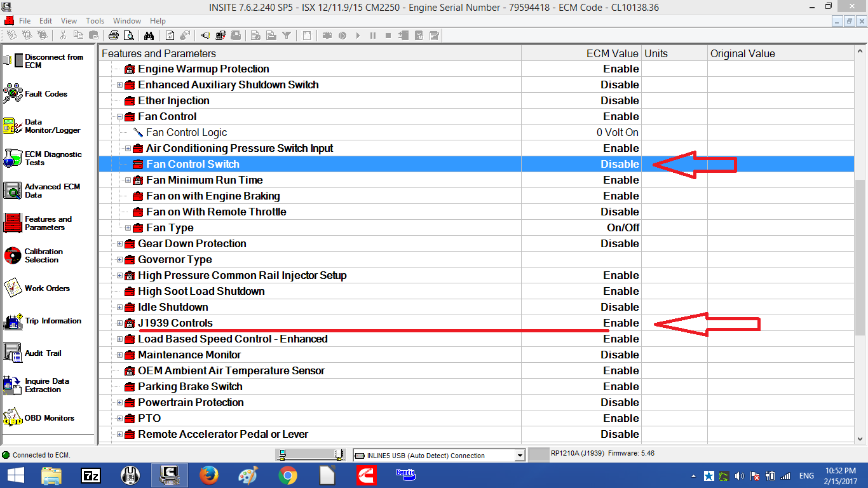Screen dimensions: 868x488
Task: Expand Fan Minimum Run Time
Action: tap(128, 180)
